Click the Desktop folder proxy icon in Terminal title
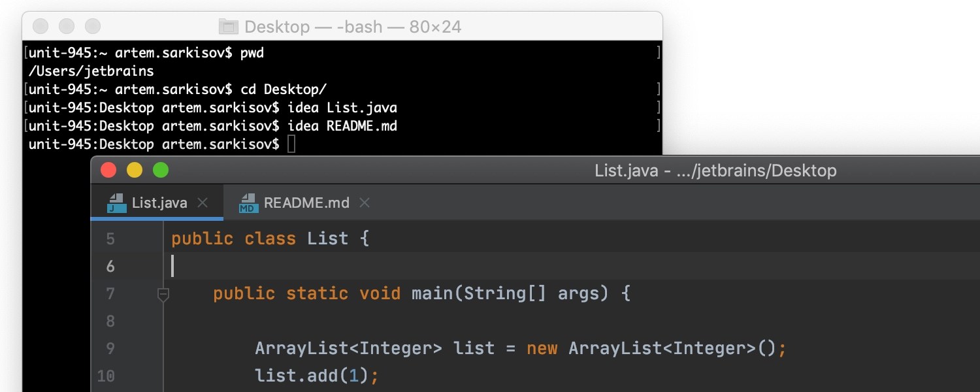Viewport: 980px width, 392px height. (x=229, y=27)
